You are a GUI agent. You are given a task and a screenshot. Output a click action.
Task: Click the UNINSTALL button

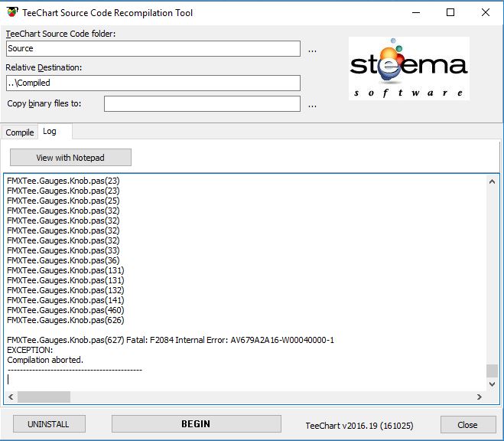(x=49, y=424)
